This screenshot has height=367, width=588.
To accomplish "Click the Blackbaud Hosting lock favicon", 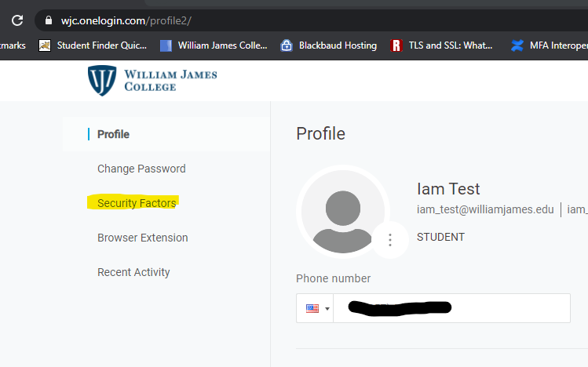I will click(287, 45).
